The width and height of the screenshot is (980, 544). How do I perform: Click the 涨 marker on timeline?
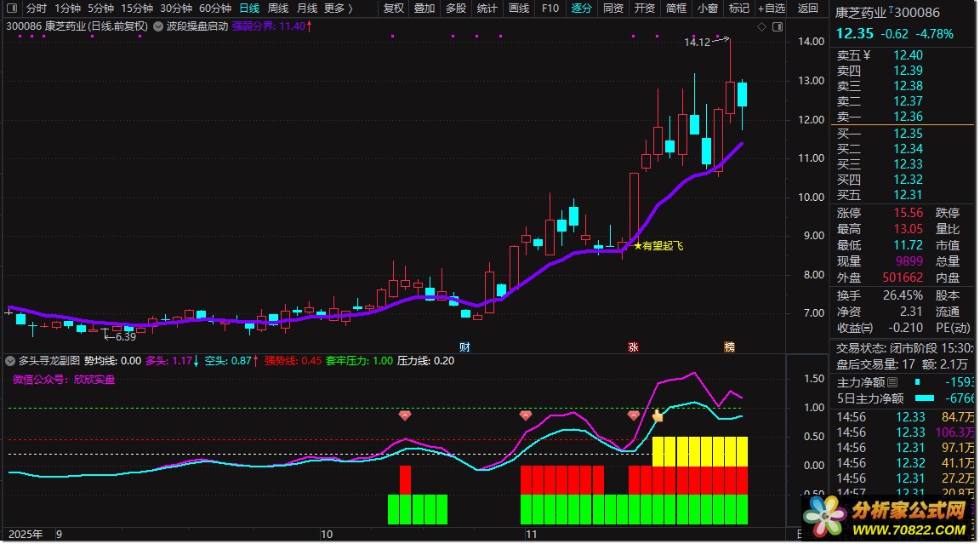click(633, 347)
